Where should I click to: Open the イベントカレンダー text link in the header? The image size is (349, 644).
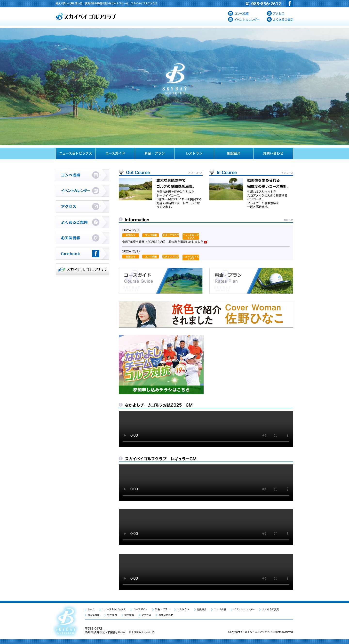[x=247, y=20]
